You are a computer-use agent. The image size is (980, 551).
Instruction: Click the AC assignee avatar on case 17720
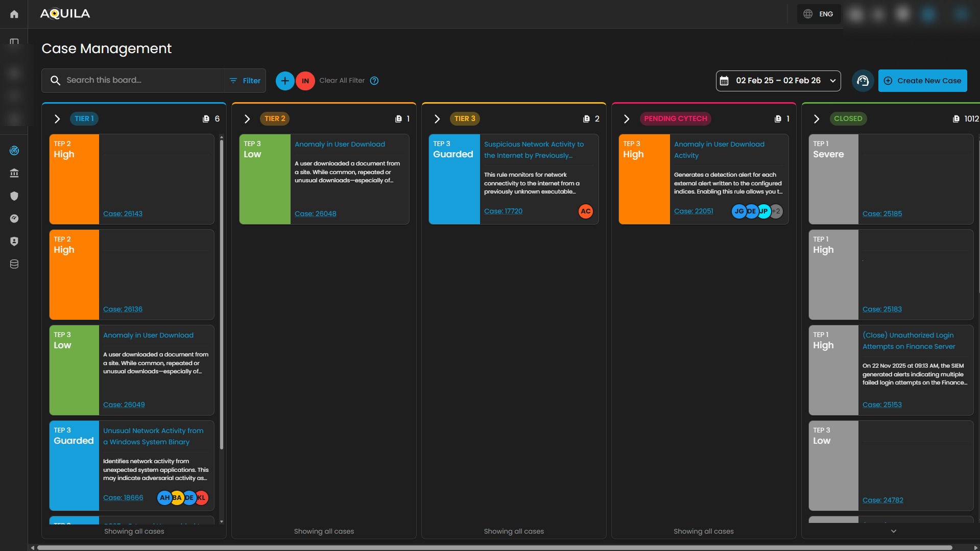[x=585, y=211]
